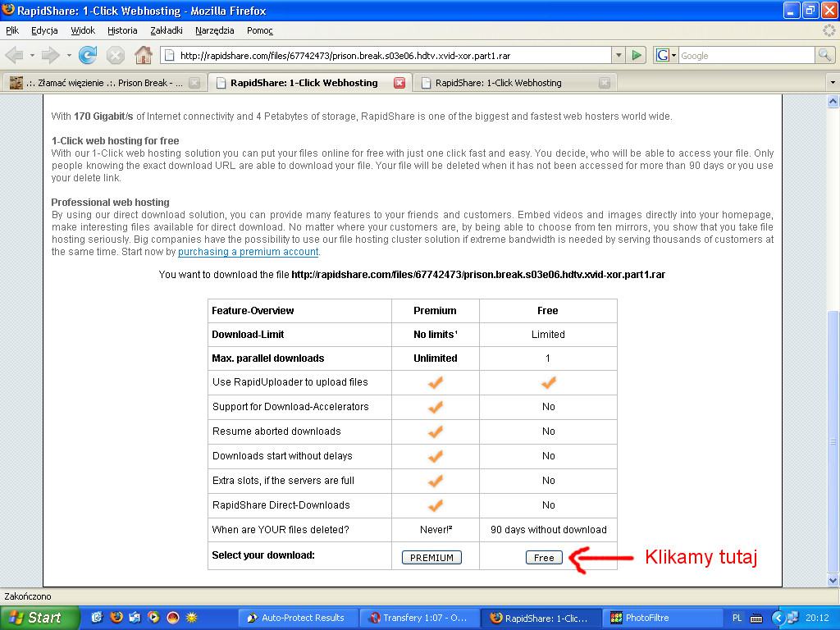Screen dimensions: 840x630
Task: Click the Resume aborted downloads label
Action: (x=276, y=431)
